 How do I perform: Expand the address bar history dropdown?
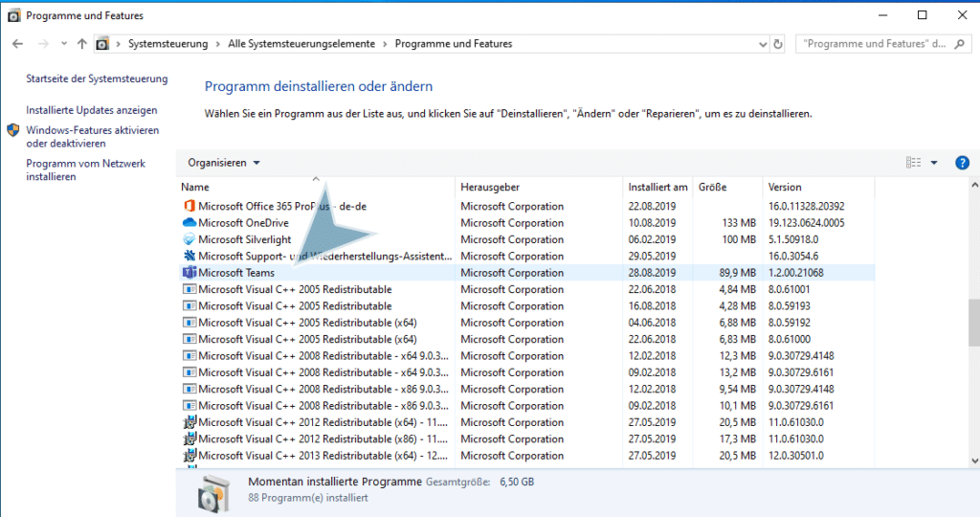click(x=763, y=44)
